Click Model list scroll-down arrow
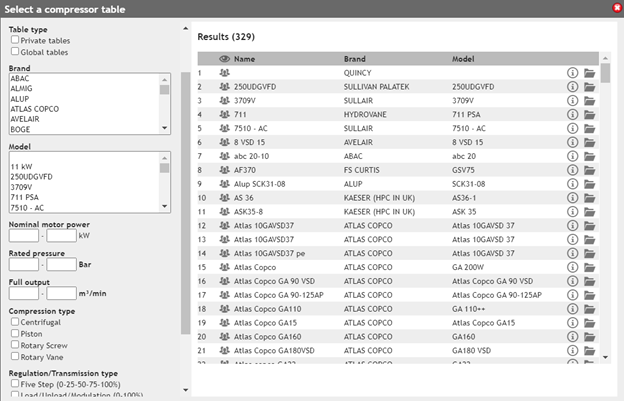The image size is (624, 401). point(164,206)
